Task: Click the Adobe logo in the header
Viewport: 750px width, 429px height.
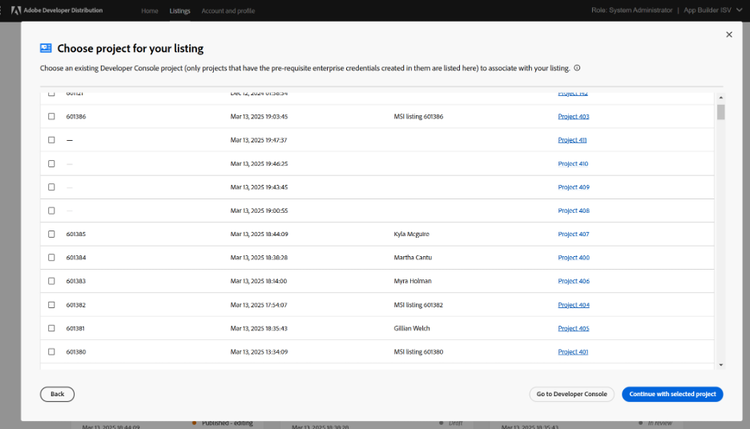Action: tap(10, 10)
